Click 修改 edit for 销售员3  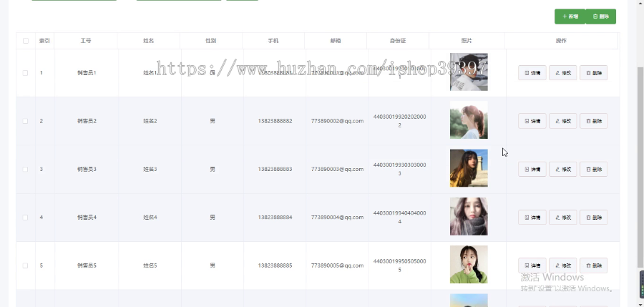coord(562,169)
